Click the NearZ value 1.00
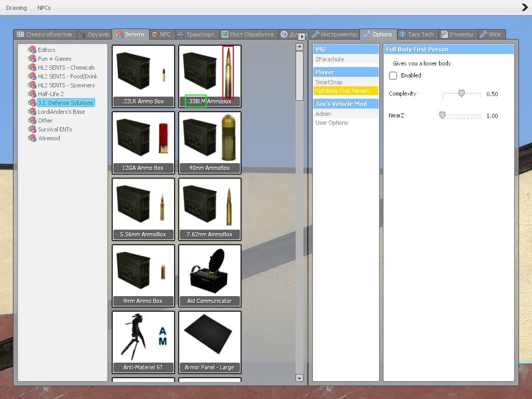 492,116
